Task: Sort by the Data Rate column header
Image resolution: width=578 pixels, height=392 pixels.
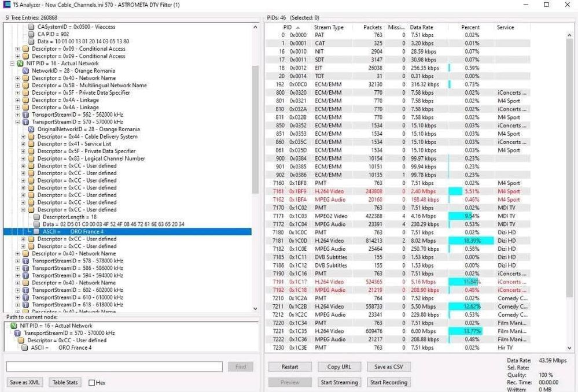Action: 422,27
